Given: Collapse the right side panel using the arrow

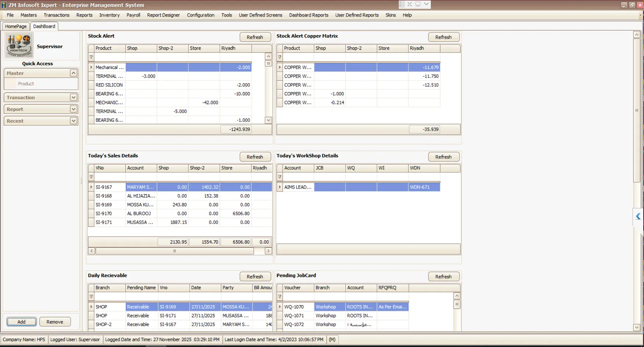Looking at the screenshot, I should [638, 217].
